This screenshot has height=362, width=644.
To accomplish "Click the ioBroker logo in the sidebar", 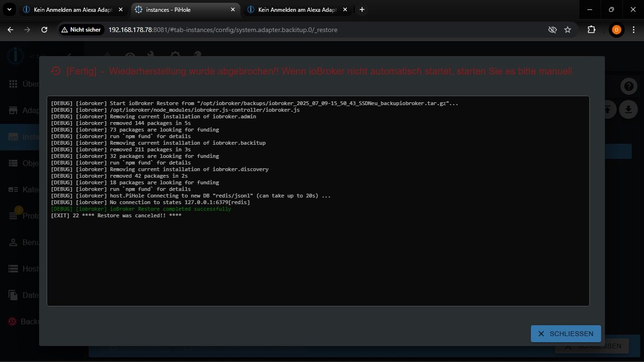I will [x=15, y=56].
